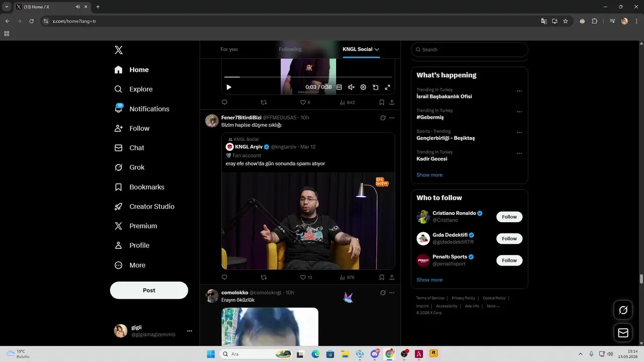The height and width of the screenshot is (362, 644).
Task: Follow Cristiano Ronaldo
Action: pos(509,217)
